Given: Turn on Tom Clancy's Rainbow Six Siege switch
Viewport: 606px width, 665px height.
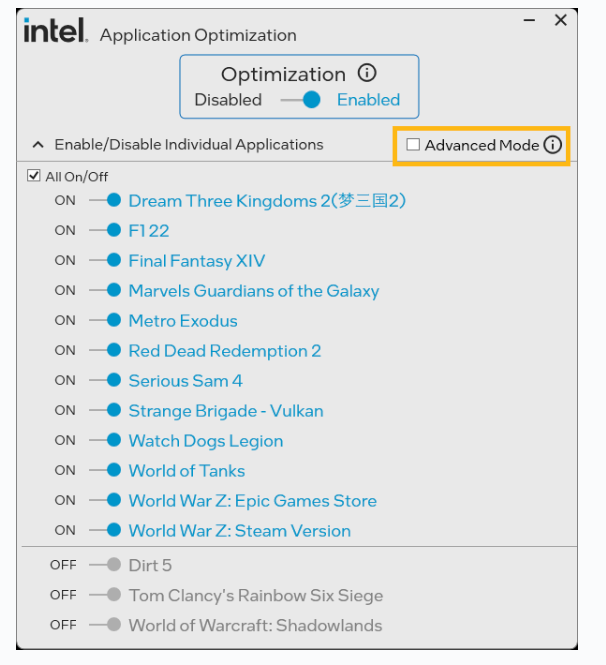Looking at the screenshot, I should click(105, 595).
